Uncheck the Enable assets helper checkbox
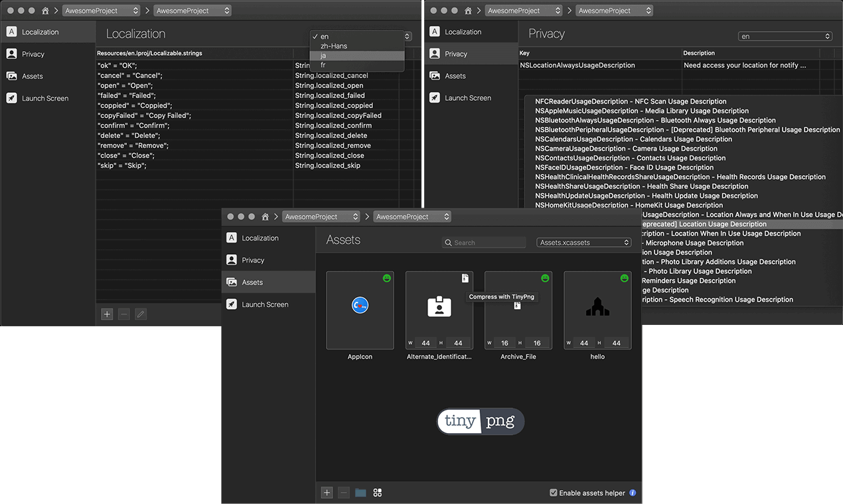Image resolution: width=843 pixels, height=504 pixels. pos(553,493)
